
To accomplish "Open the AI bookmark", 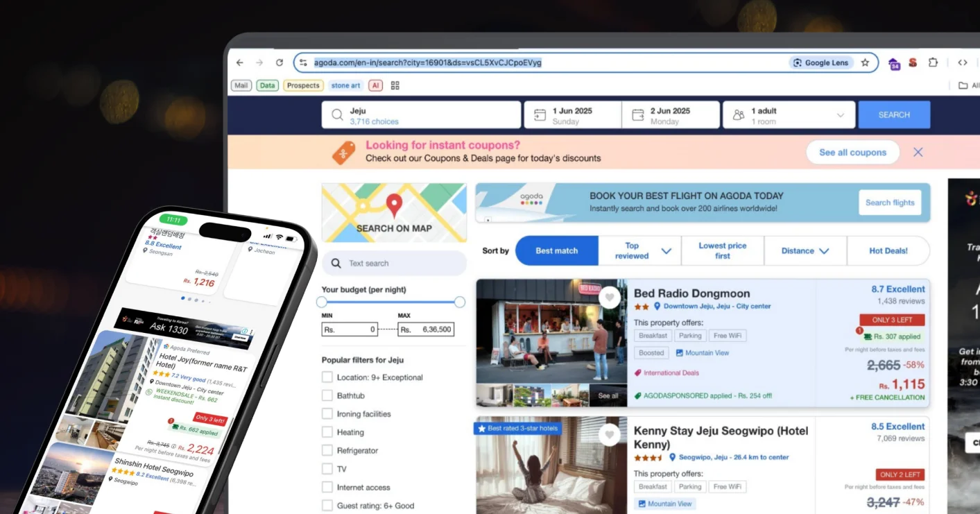I will point(375,85).
